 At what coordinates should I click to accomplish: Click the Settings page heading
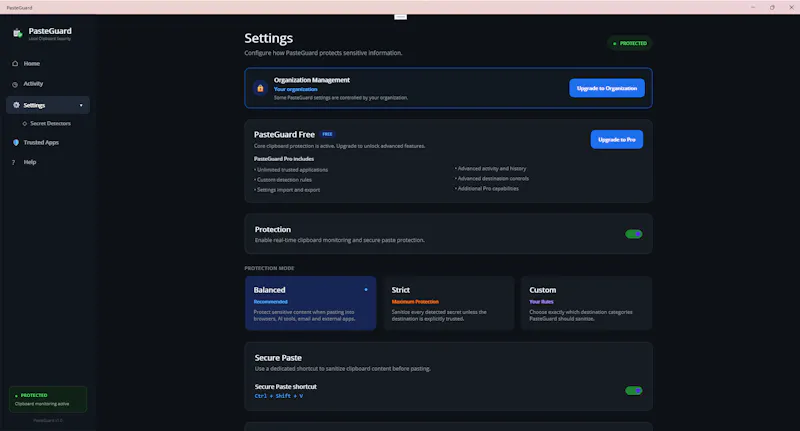268,38
